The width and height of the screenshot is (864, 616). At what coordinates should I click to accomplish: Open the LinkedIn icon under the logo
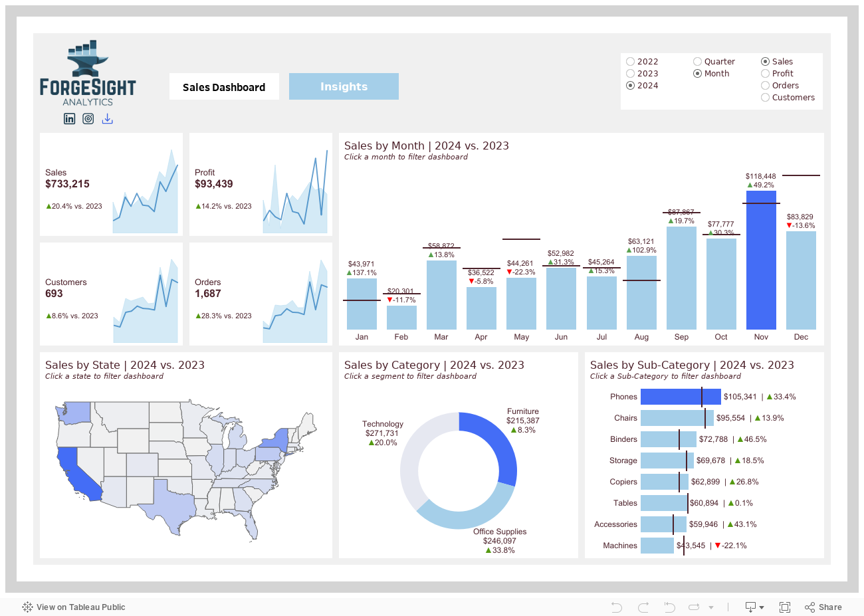pyautogui.click(x=69, y=119)
